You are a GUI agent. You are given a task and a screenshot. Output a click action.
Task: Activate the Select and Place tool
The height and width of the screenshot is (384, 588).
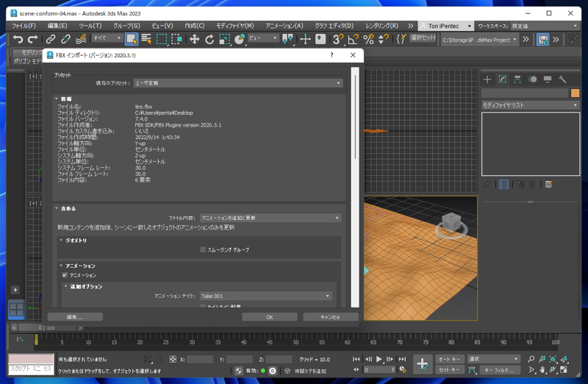(x=240, y=39)
